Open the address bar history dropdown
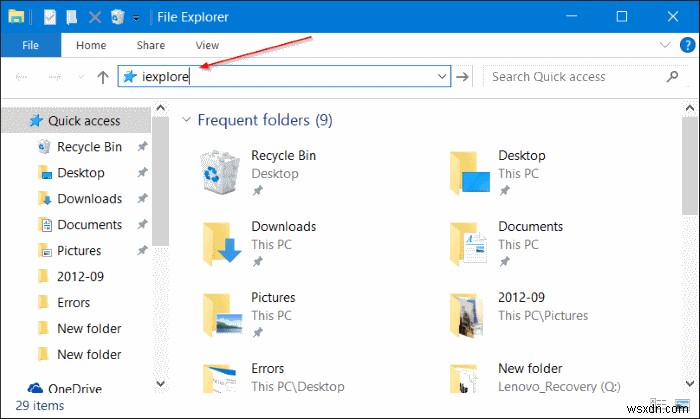 442,76
